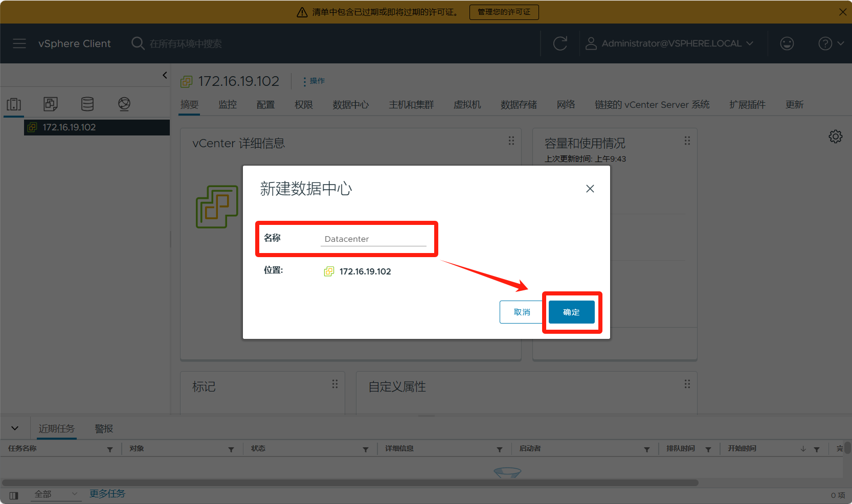Viewport: 852px width, 504px height.
Task: Open the 监控 tab
Action: [x=228, y=104]
